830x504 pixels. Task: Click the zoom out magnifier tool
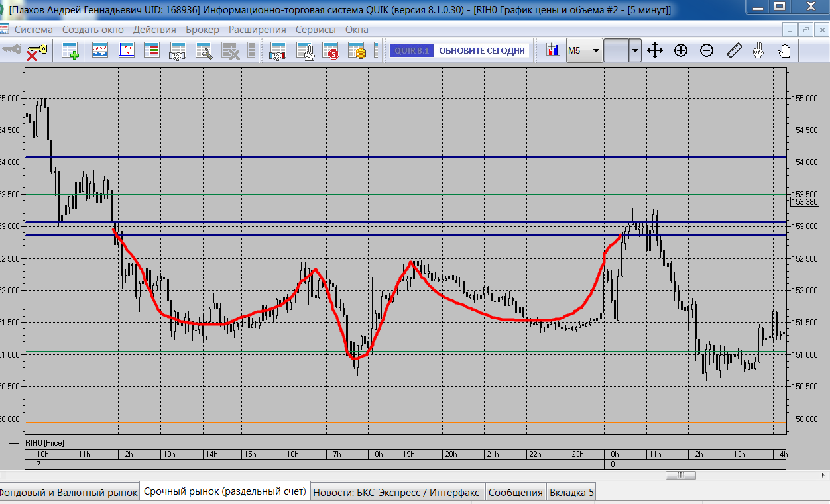tap(707, 50)
